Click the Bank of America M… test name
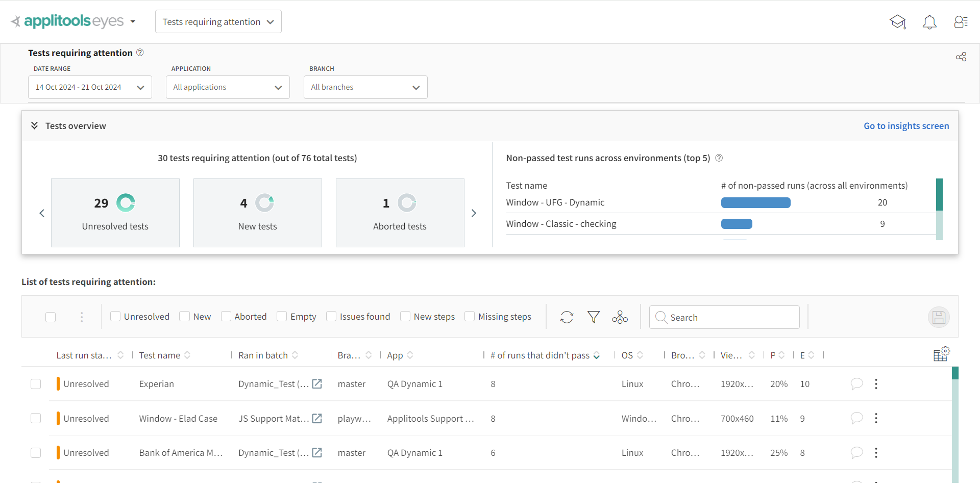The width and height of the screenshot is (980, 489). click(181, 453)
